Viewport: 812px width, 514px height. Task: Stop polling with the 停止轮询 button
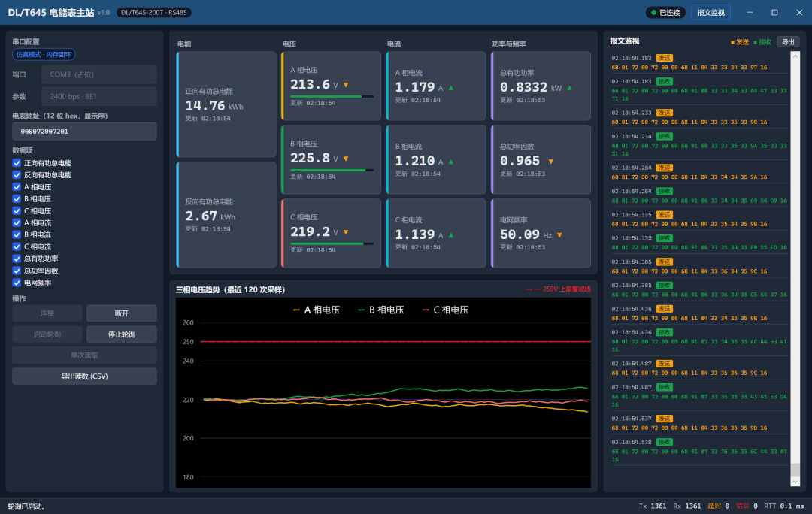click(122, 334)
